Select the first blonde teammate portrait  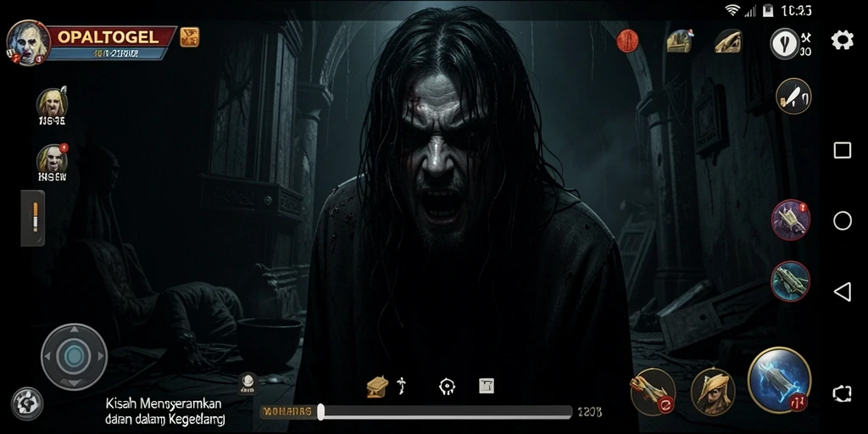52,103
